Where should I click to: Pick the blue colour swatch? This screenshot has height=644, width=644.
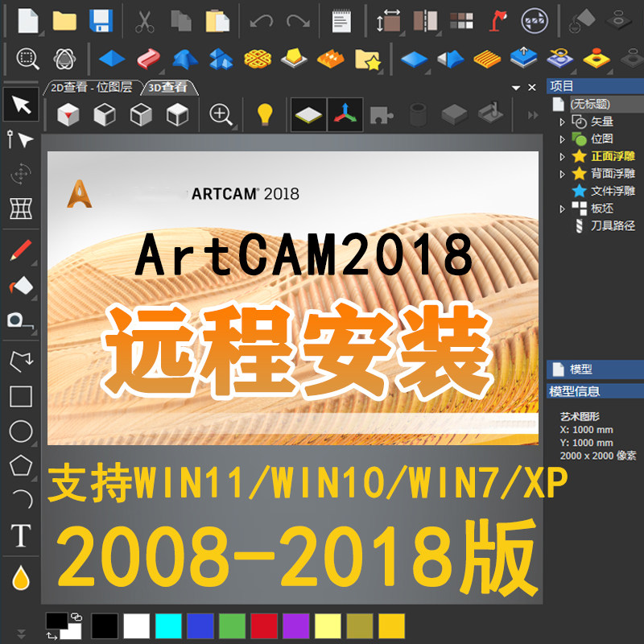coord(200,626)
